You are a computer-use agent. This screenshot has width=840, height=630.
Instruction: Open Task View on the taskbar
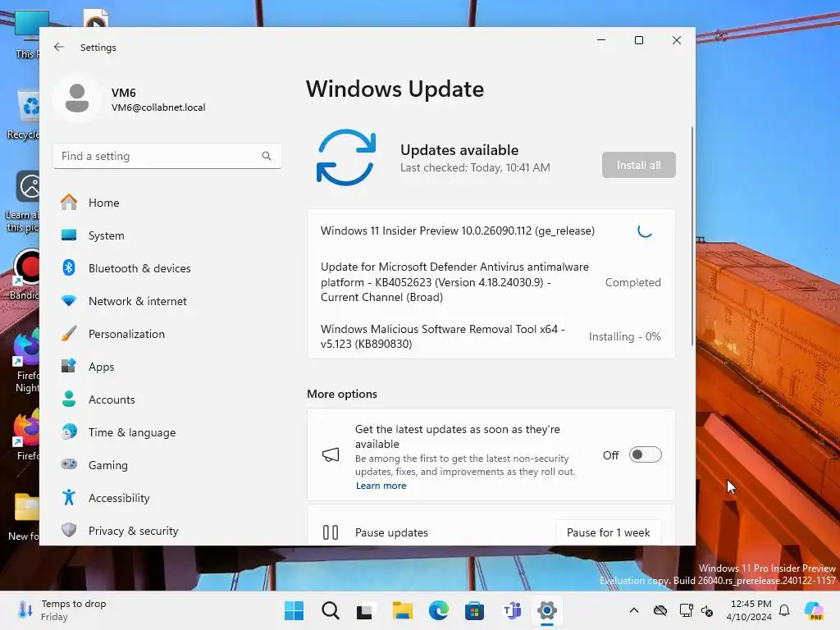click(364, 610)
